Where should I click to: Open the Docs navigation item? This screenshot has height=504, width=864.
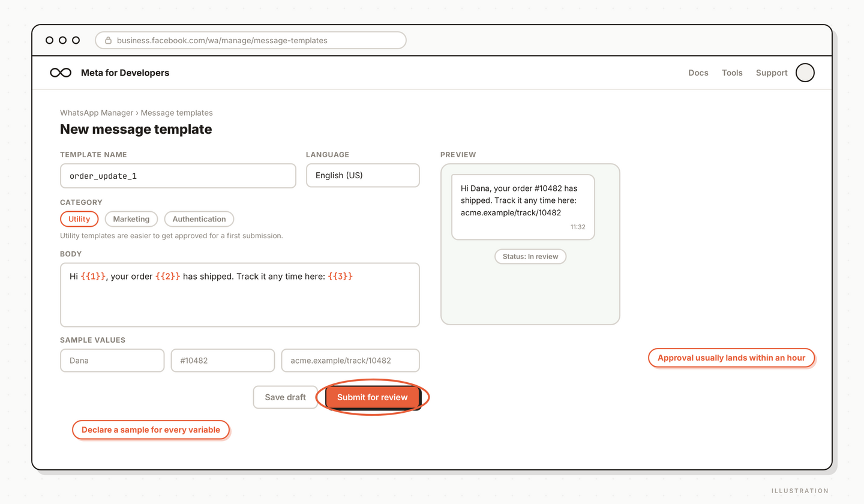[x=698, y=73]
